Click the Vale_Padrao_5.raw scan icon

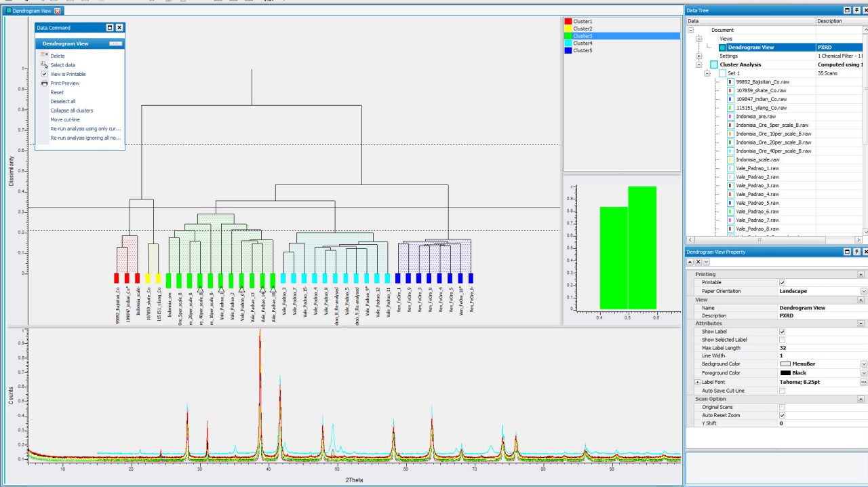point(731,203)
